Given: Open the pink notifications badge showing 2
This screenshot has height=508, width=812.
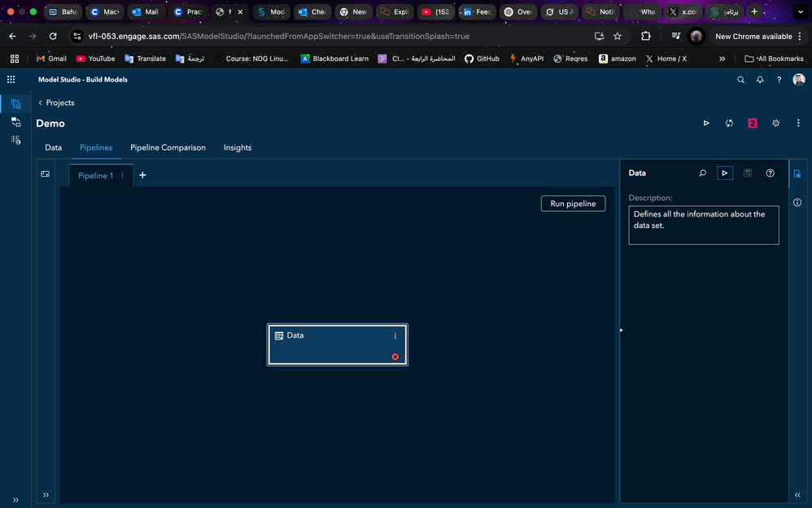Looking at the screenshot, I should pyautogui.click(x=753, y=124).
